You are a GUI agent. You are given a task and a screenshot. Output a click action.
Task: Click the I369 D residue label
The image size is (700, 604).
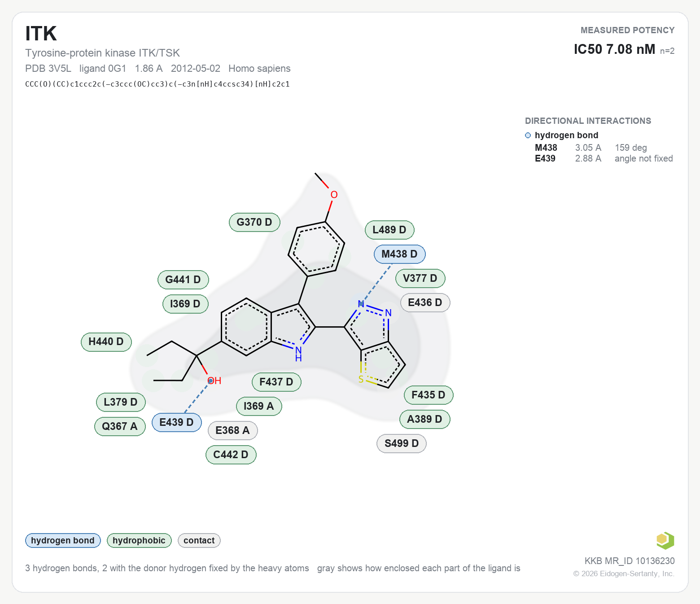[185, 304]
